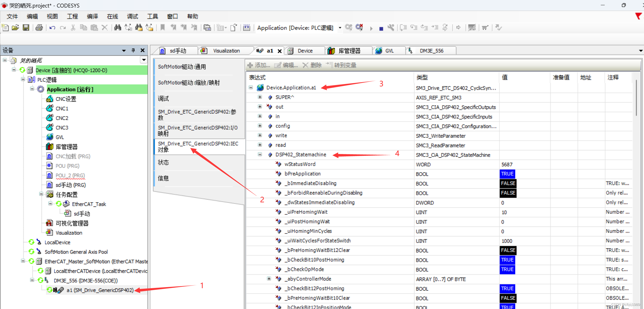Click the wrench icon in toolbar
Image resolution: width=644 pixels, height=309 pixels.
pos(391,28)
